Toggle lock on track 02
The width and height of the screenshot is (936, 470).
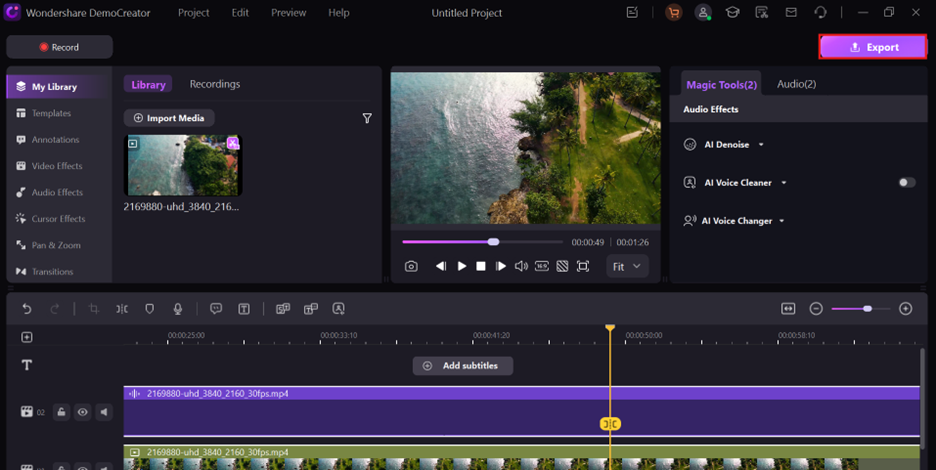coord(61,412)
